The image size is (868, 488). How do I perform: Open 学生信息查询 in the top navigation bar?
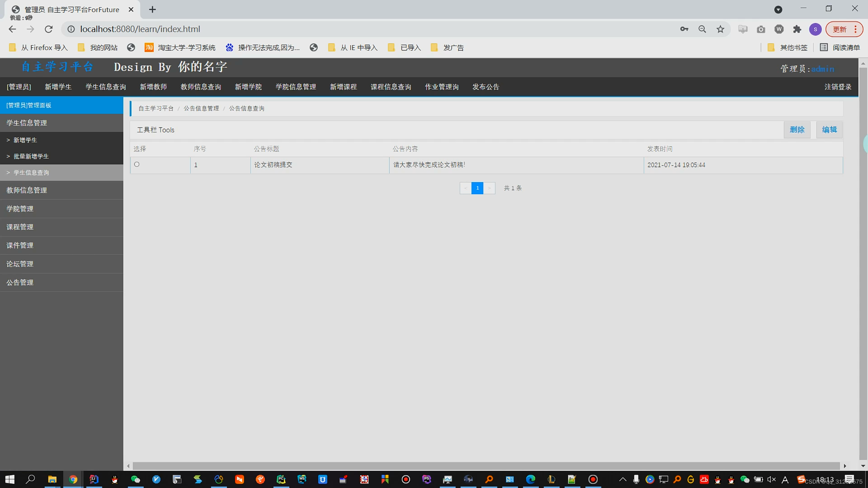(105, 87)
